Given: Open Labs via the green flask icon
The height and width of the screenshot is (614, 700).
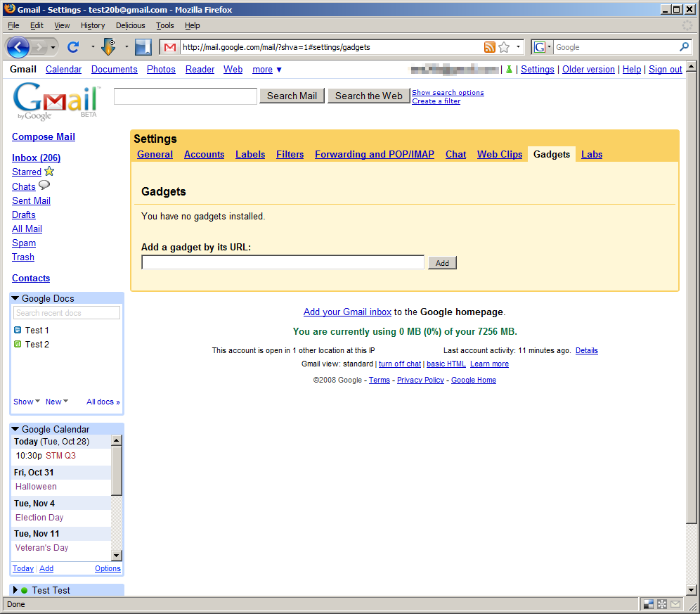Looking at the screenshot, I should [x=509, y=69].
